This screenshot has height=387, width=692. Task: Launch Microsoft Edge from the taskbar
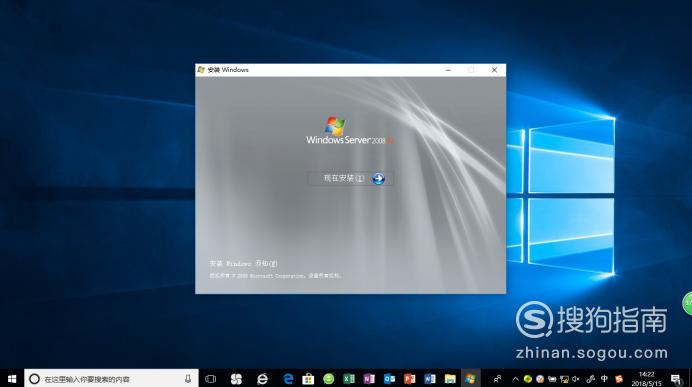click(288, 379)
